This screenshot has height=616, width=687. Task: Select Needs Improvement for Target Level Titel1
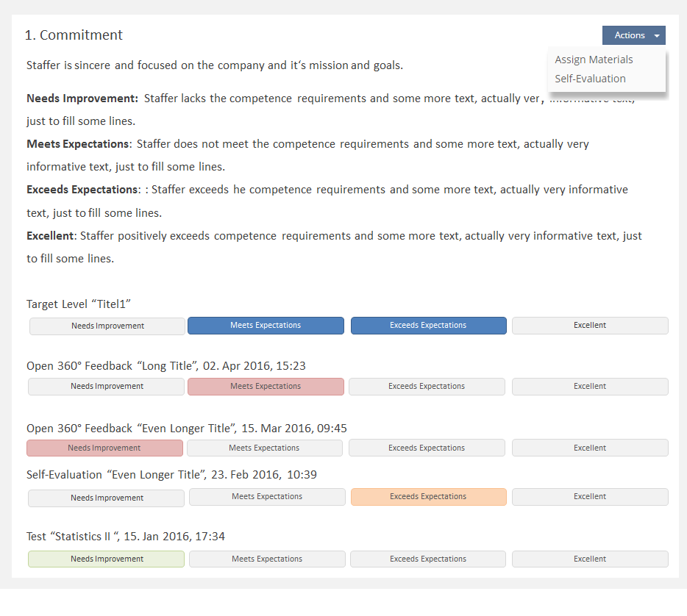click(107, 326)
